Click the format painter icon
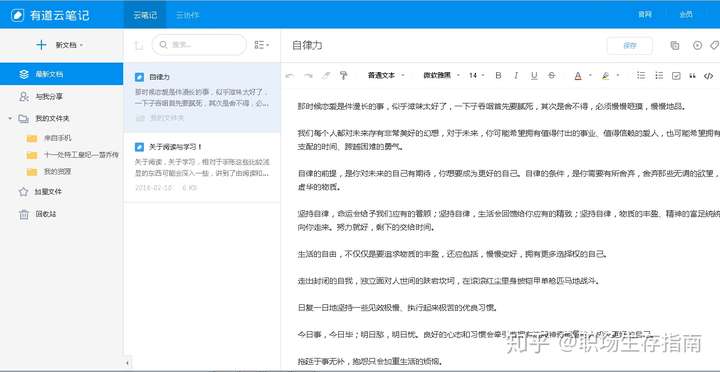 coord(343,76)
